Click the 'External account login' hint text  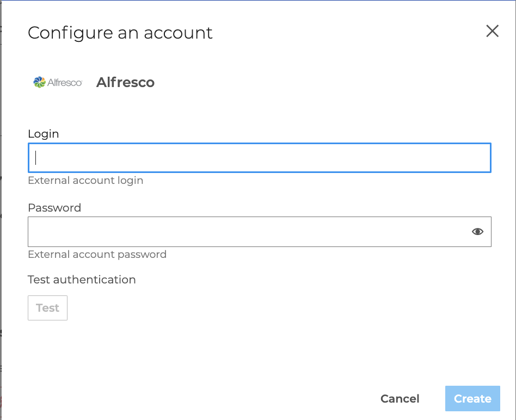[85, 180]
